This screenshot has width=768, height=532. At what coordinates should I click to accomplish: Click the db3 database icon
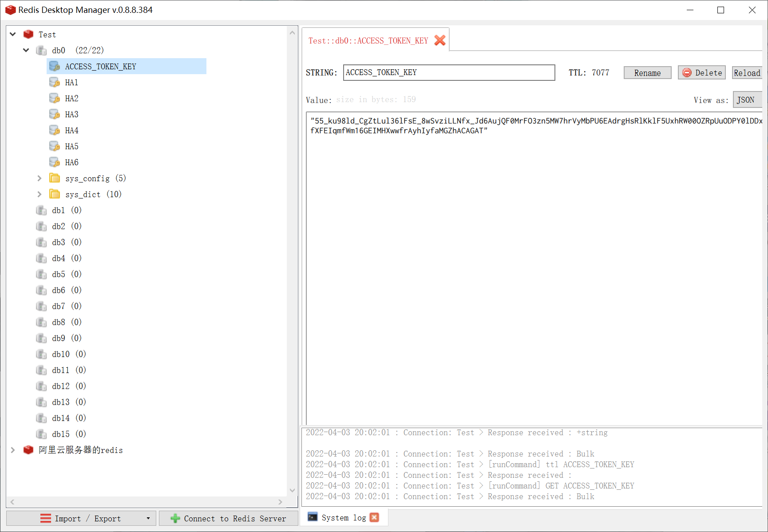click(x=41, y=242)
